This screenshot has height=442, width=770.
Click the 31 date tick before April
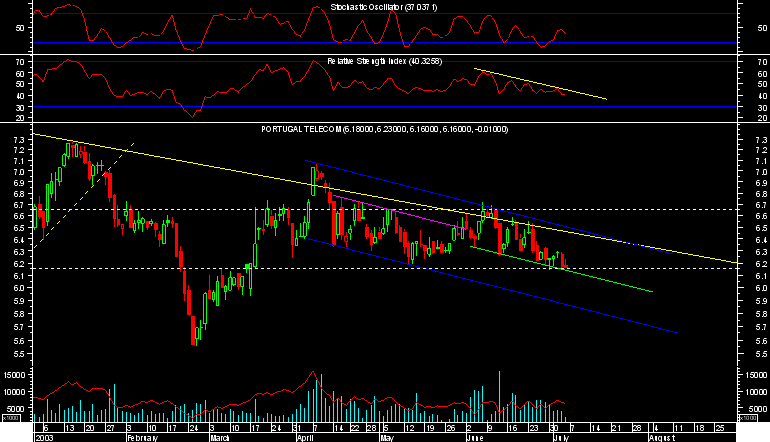tap(296, 428)
